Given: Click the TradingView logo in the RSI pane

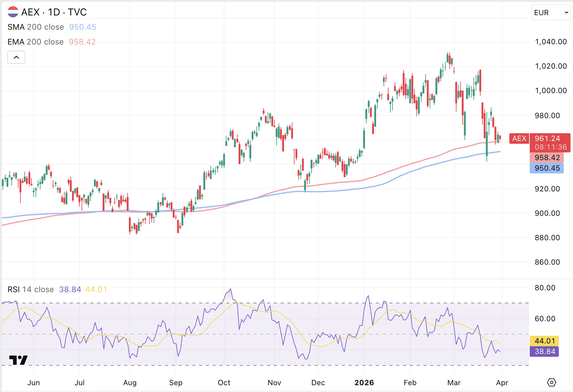Looking at the screenshot, I should (18, 360).
